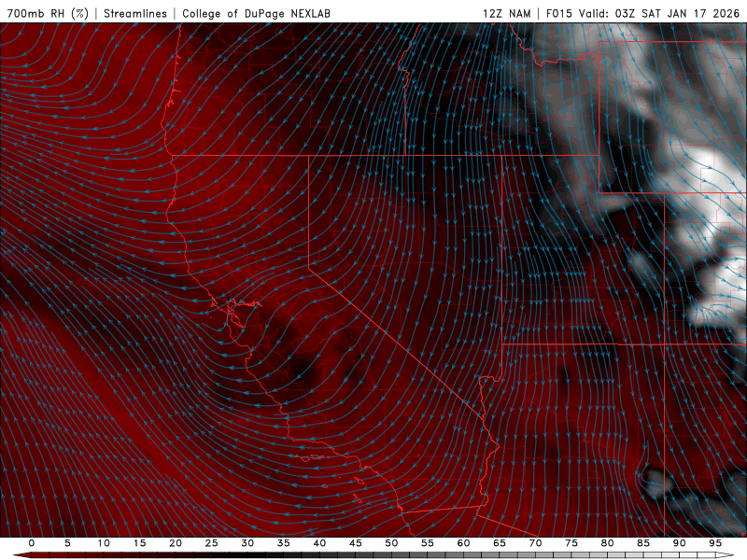Select the '60' color bar label
The image size is (747, 560).
pos(463,543)
